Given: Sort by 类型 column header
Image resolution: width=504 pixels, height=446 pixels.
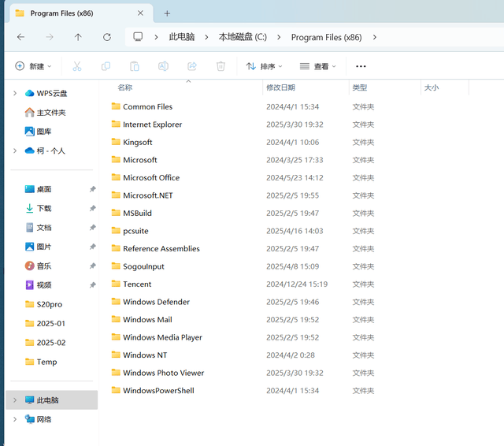Looking at the screenshot, I should [360, 87].
